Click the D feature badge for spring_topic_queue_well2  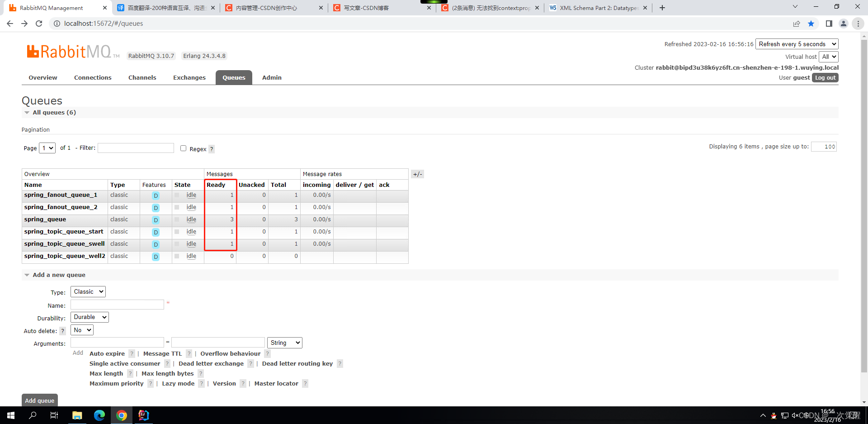tap(156, 257)
